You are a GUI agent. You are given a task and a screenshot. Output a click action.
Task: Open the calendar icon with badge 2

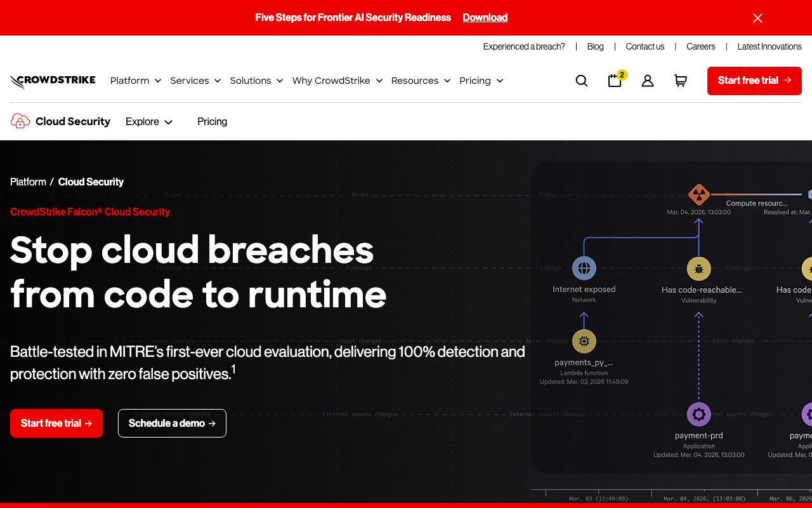coord(615,80)
